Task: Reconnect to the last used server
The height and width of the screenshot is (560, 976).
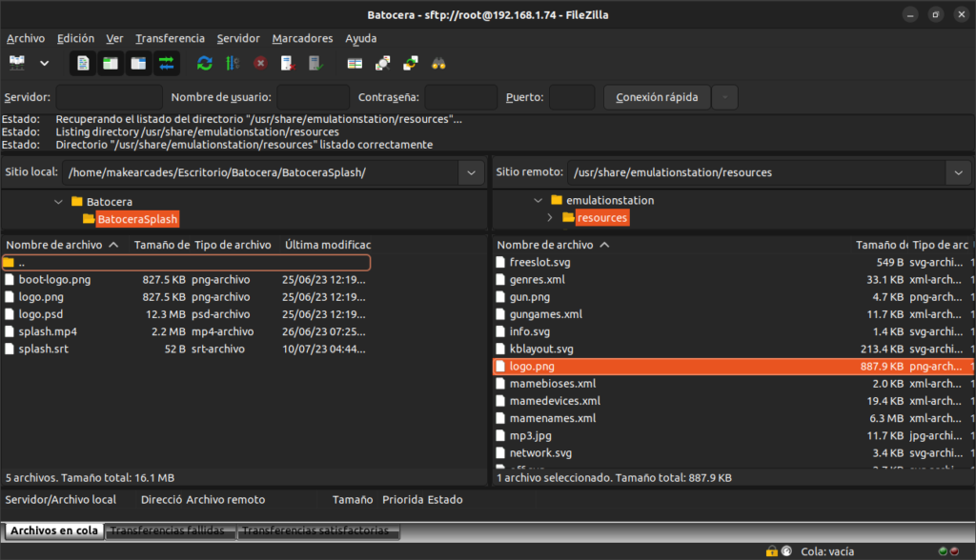Action: 315,63
